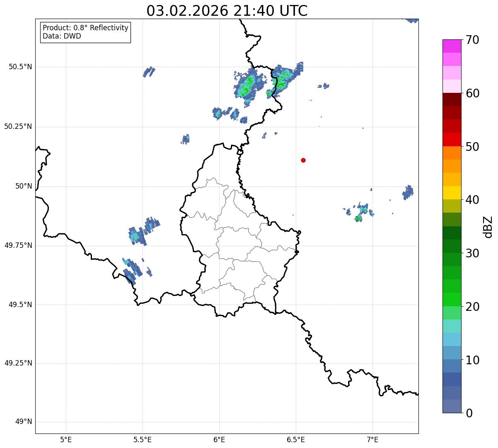
Task: Click the small radar echo near 7.2°E, 50°N
Action: point(408,192)
